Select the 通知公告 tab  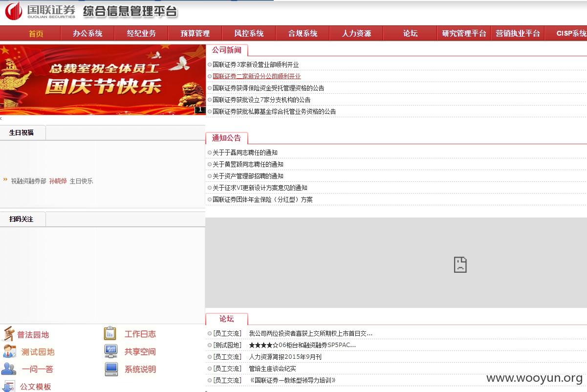pos(227,138)
